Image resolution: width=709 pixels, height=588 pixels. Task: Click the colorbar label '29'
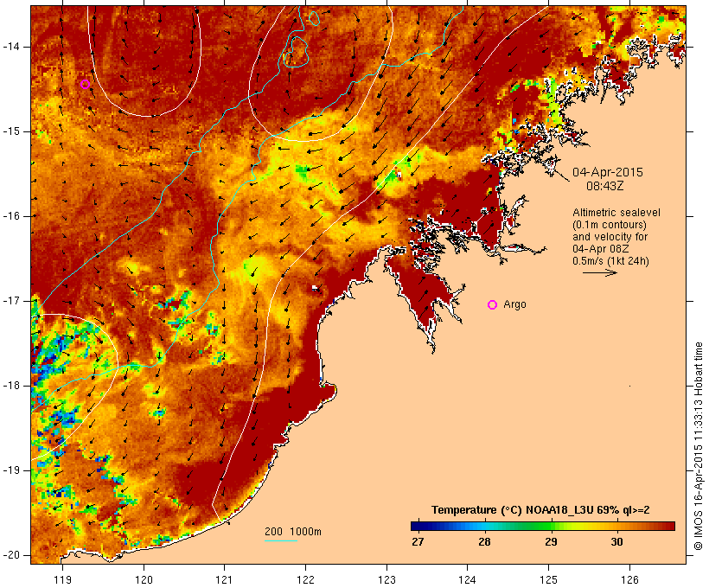551,542
